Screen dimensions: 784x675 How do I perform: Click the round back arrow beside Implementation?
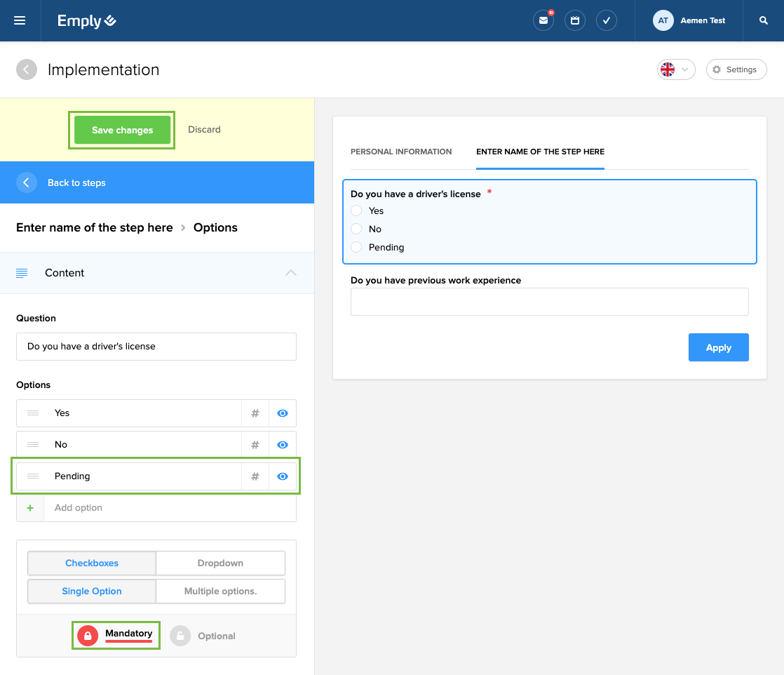[27, 69]
